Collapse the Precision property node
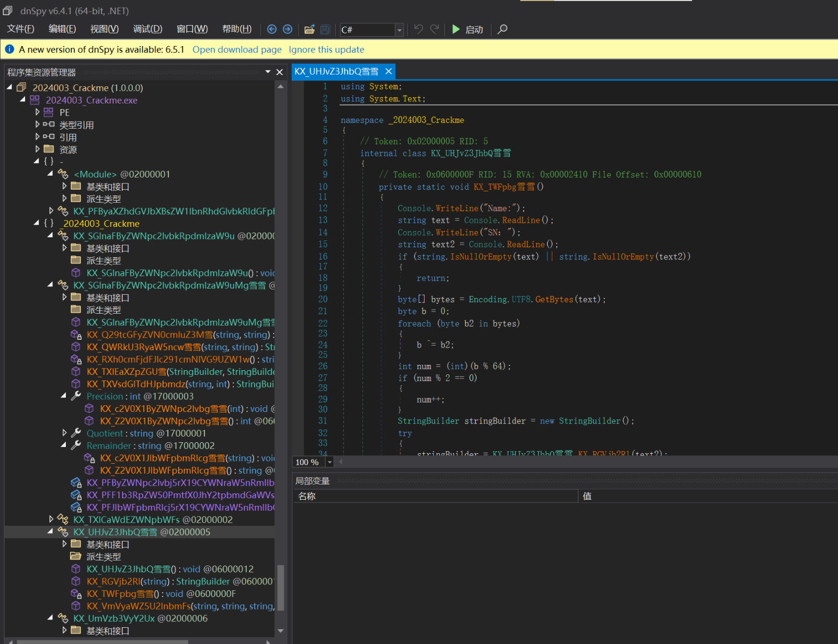The width and height of the screenshot is (838, 644). (64, 396)
